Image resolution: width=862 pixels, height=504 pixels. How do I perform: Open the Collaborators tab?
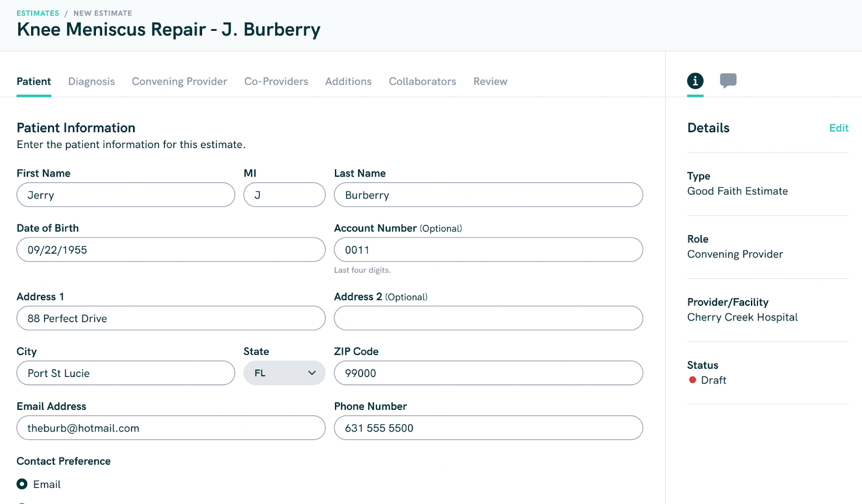[422, 81]
